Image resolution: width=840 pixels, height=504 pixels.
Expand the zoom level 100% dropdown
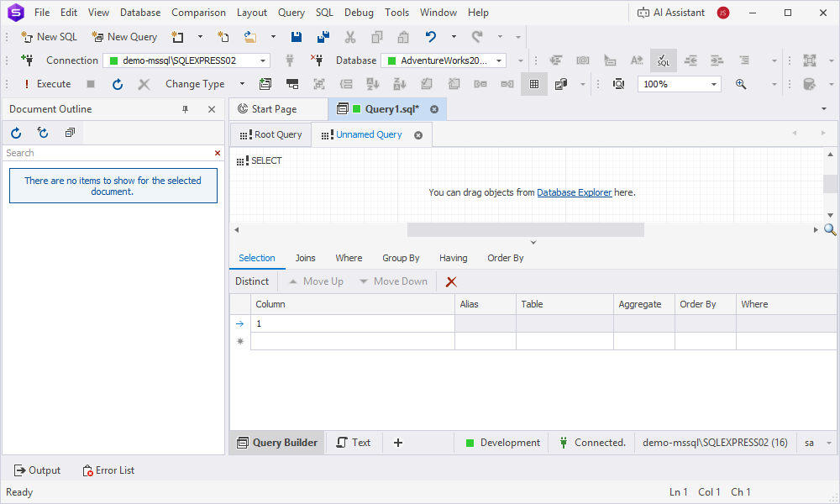point(714,84)
